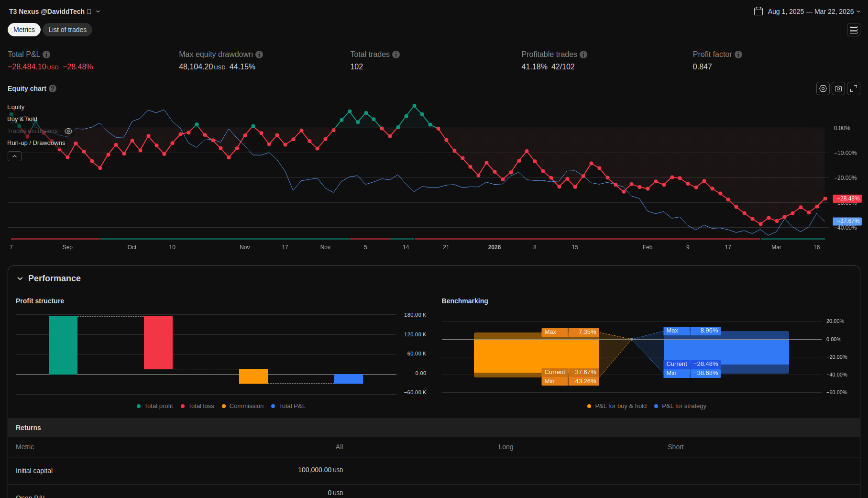Switch to the List of trades tab

[67, 30]
